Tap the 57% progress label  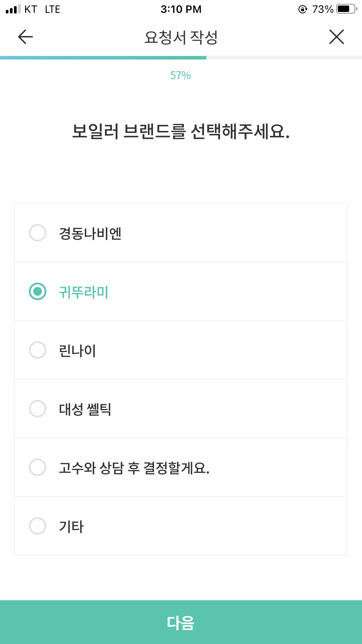tap(180, 76)
